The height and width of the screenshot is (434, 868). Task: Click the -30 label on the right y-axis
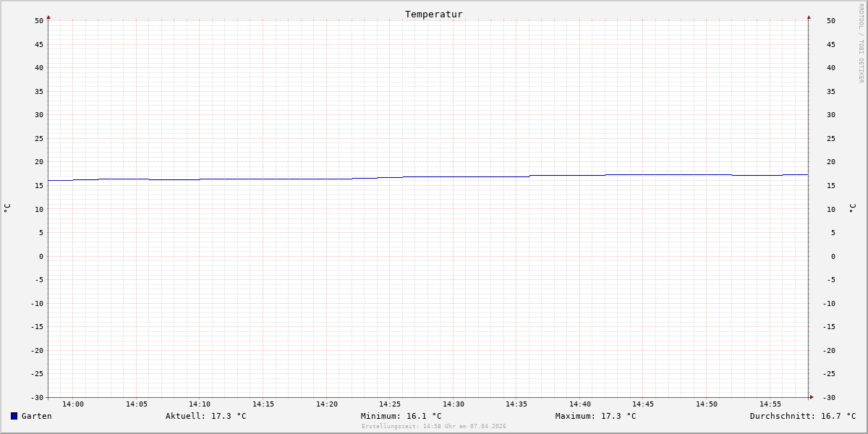(828, 397)
